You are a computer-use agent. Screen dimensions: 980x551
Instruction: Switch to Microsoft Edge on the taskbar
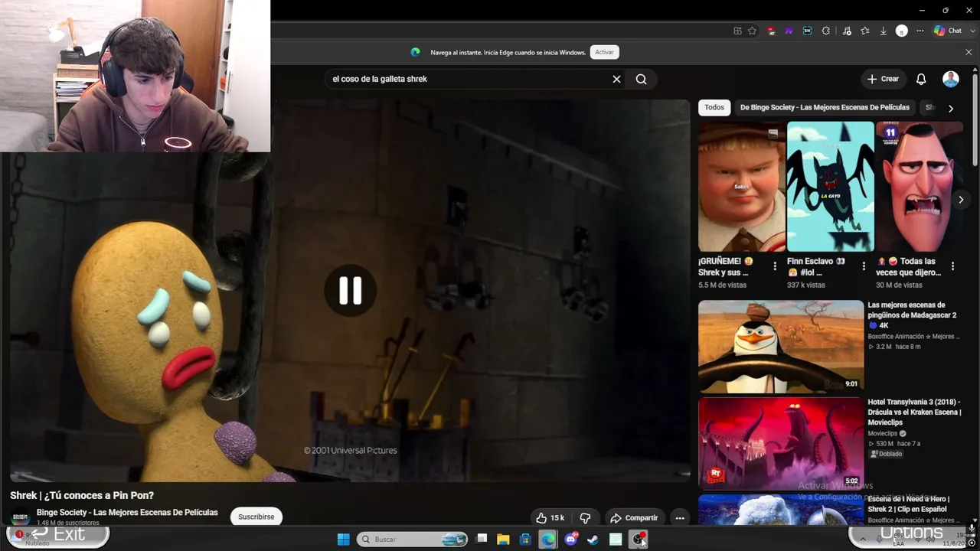[x=548, y=540]
